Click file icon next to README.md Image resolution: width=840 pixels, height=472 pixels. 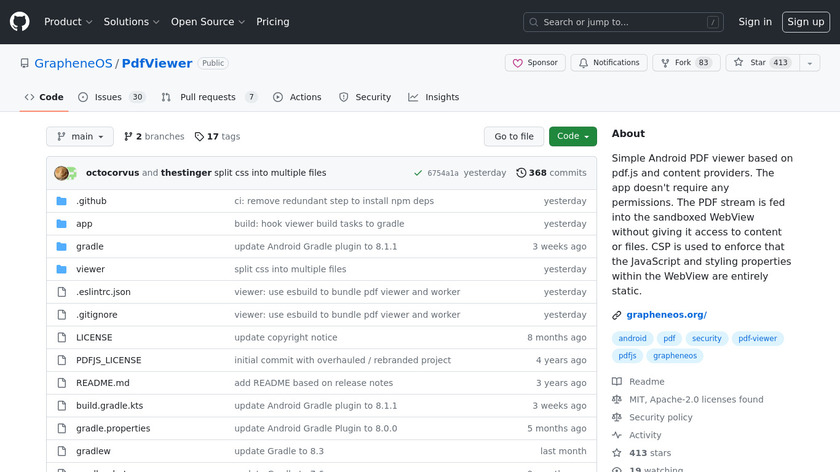click(62, 383)
